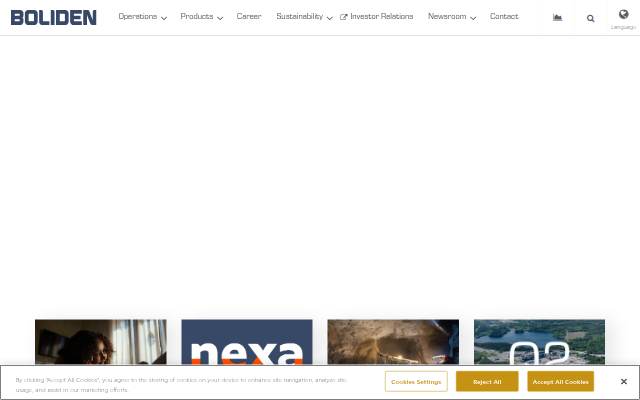640x400 pixels.
Task: Open the Q2 aerial view news card
Action: [x=539, y=342]
